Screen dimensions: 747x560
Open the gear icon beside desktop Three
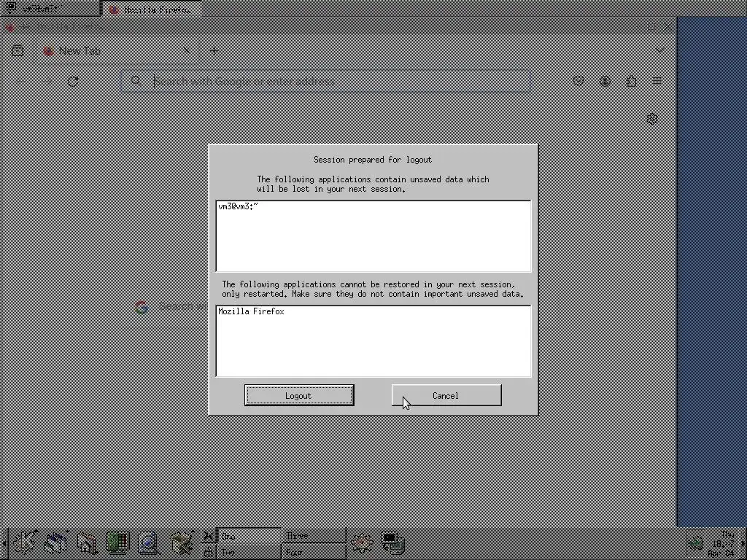pos(362,542)
